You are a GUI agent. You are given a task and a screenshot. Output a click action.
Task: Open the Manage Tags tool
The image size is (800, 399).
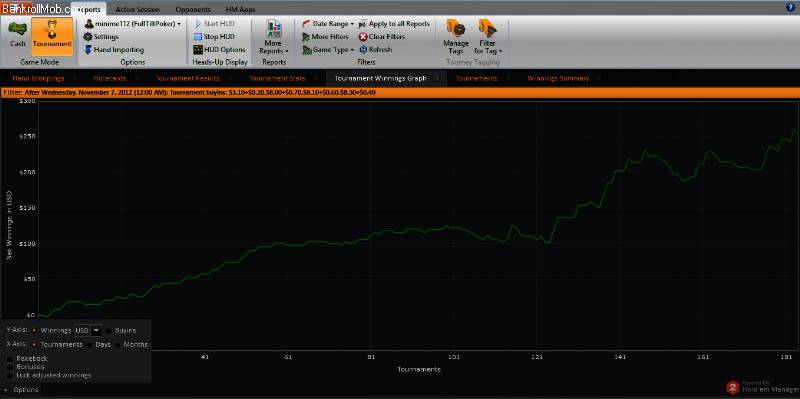tap(456, 37)
